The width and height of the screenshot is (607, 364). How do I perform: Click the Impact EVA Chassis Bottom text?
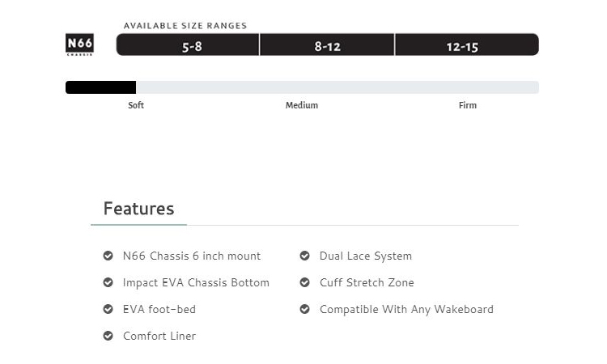[x=196, y=283]
